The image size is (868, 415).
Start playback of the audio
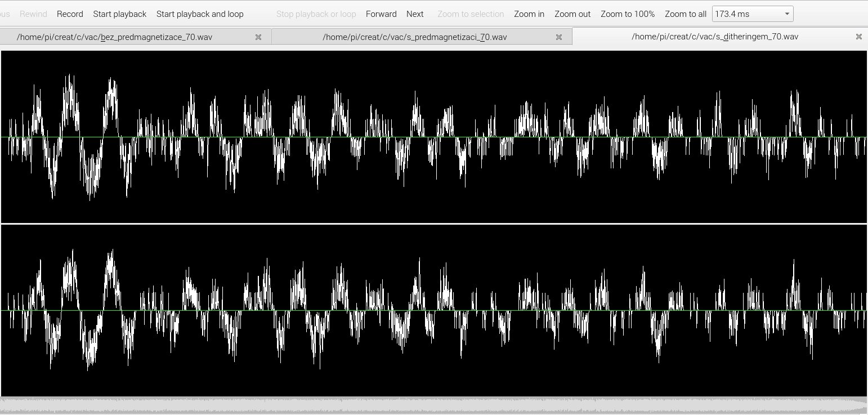click(119, 14)
